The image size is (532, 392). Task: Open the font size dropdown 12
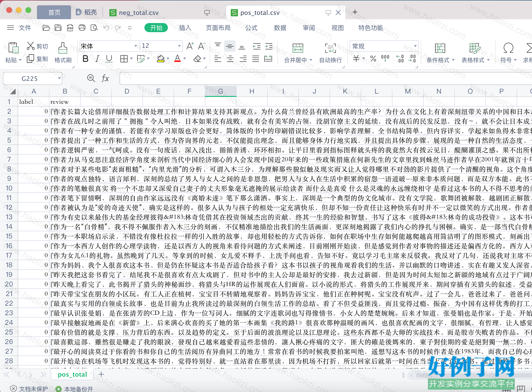coord(179,46)
